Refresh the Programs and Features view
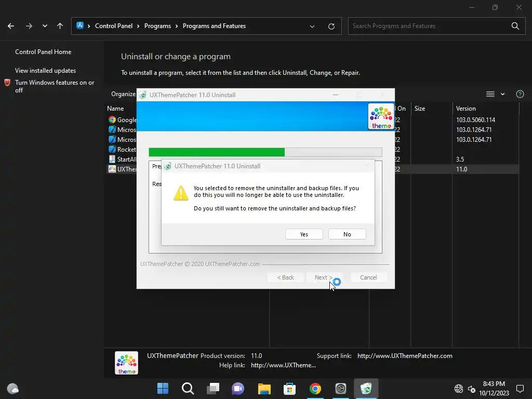 (331, 26)
